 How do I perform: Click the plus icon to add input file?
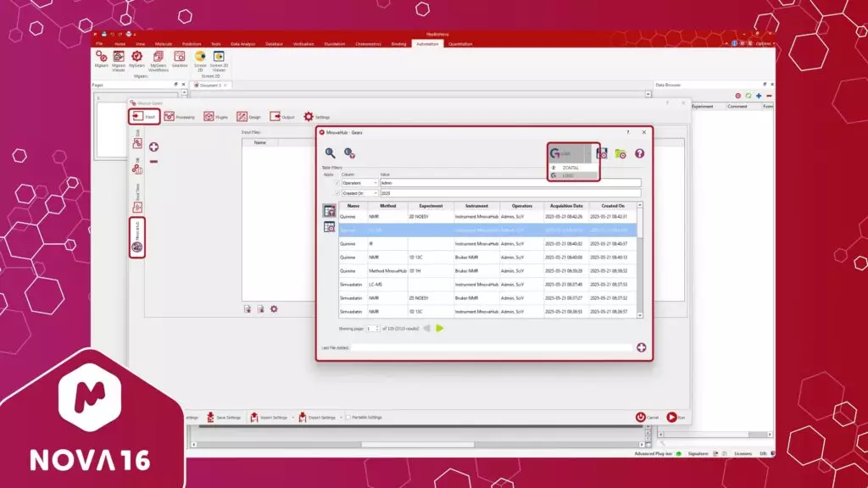[x=153, y=147]
